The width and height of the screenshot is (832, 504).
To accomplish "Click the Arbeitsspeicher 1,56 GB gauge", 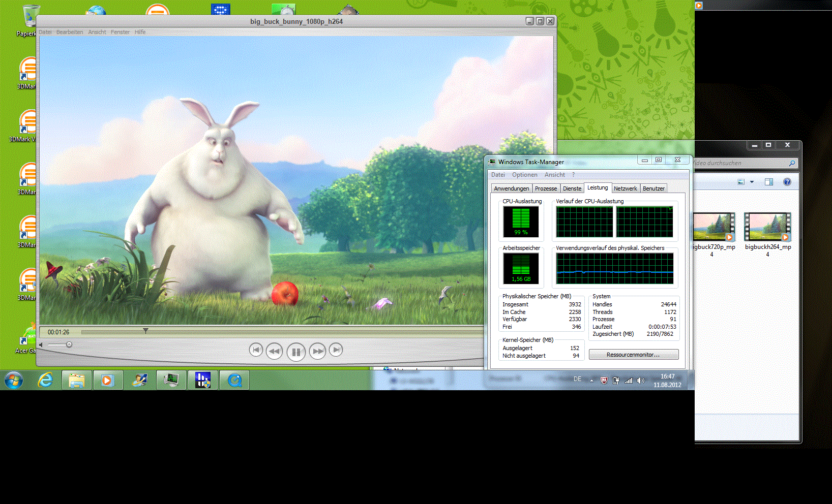I will 521,268.
